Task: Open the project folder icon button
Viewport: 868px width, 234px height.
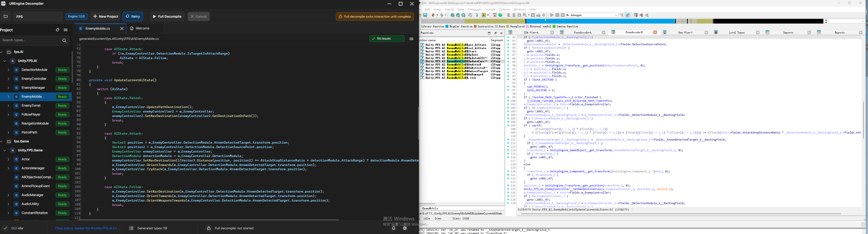Action: [x=6, y=16]
